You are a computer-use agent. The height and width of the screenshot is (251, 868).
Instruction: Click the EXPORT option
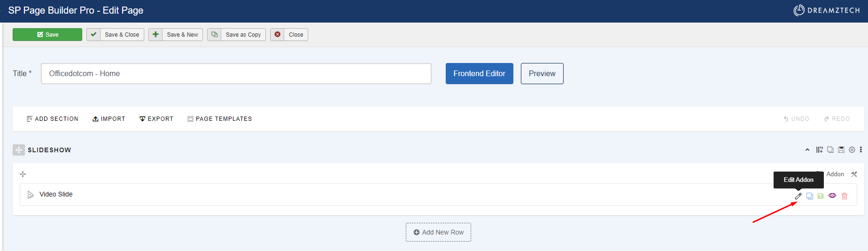(156, 119)
